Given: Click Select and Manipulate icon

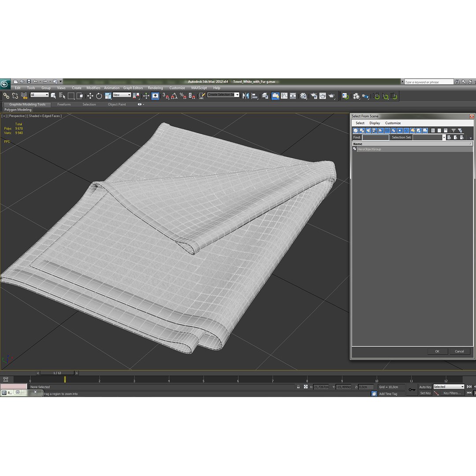Looking at the screenshot, I should click(x=146, y=96).
